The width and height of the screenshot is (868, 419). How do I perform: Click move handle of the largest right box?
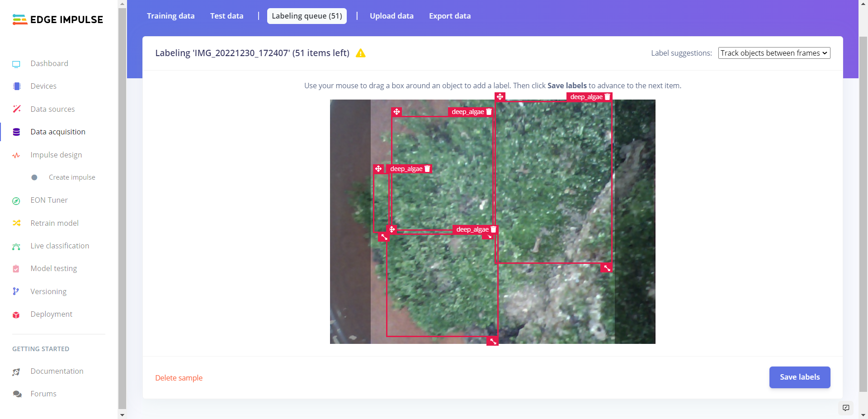[x=500, y=97]
